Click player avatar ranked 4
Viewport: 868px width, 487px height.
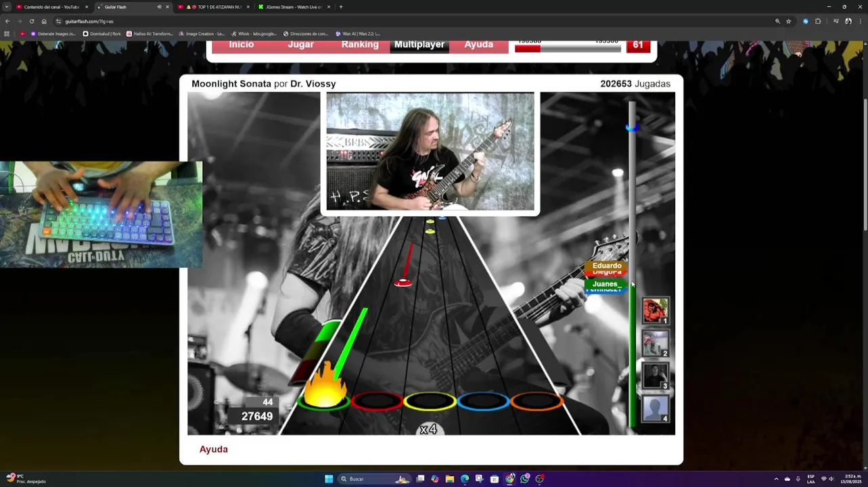[x=655, y=409]
